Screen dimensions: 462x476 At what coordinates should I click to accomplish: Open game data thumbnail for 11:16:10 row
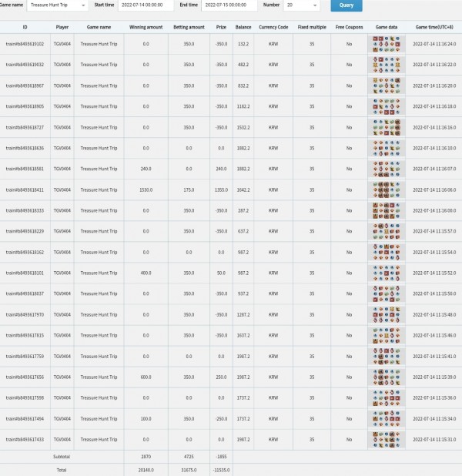click(387, 148)
